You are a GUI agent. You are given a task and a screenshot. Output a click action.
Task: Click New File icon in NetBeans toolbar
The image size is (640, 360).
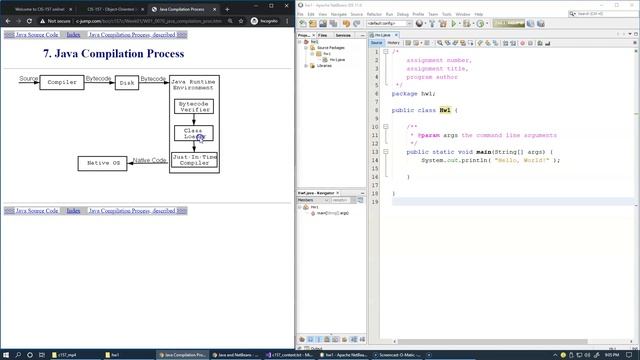302,24
